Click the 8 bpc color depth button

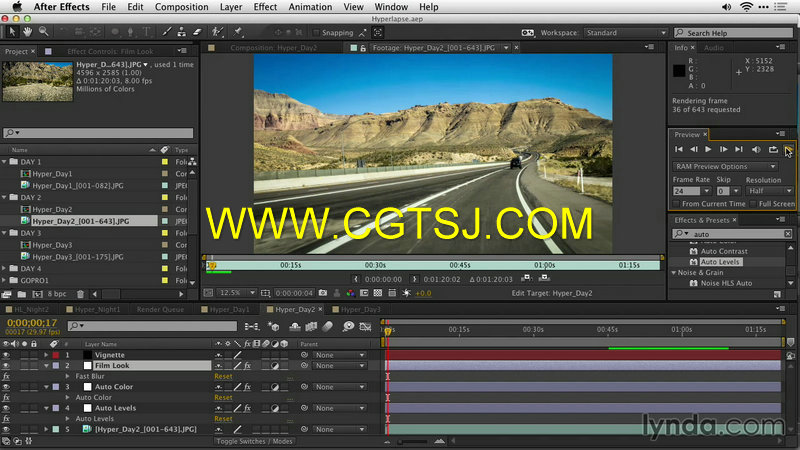(57, 294)
